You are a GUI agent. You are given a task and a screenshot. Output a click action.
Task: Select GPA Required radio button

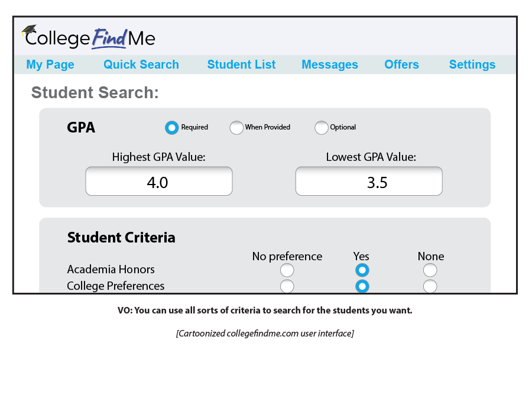171,127
